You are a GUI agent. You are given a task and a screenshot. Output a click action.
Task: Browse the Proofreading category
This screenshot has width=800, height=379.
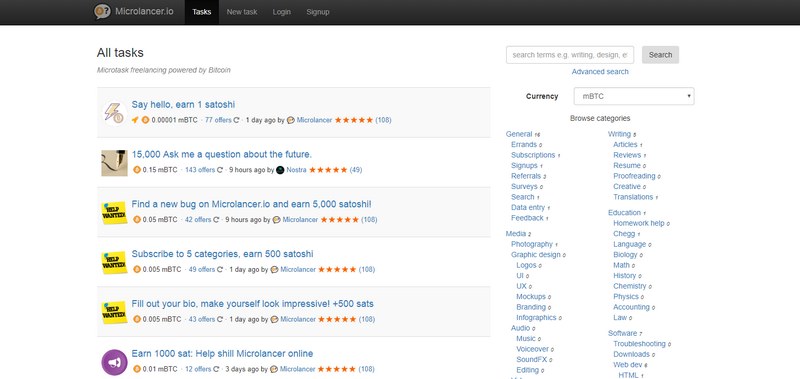[x=634, y=176]
